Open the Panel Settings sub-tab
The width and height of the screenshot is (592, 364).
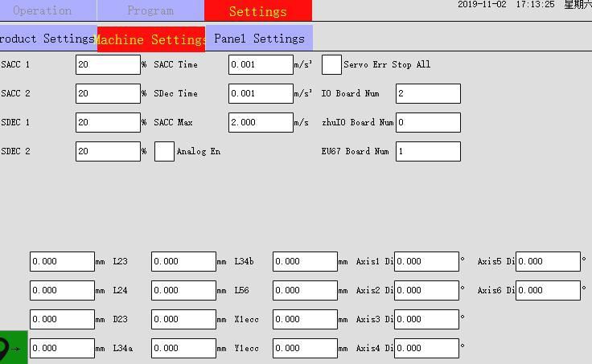click(259, 39)
